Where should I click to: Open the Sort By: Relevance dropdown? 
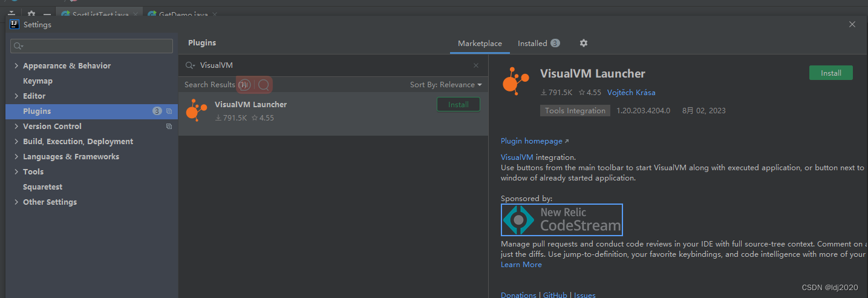tap(446, 85)
